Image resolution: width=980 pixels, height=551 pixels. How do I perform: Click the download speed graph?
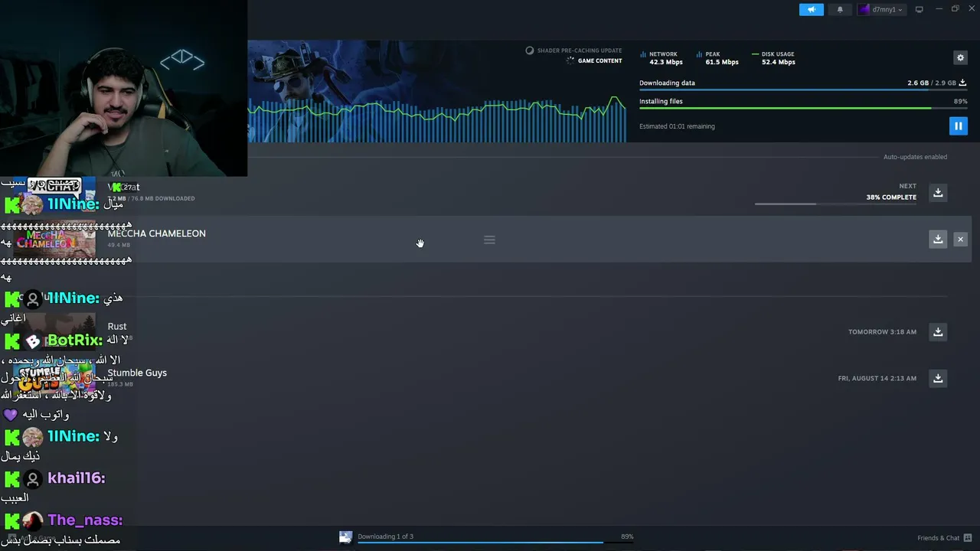point(436,119)
